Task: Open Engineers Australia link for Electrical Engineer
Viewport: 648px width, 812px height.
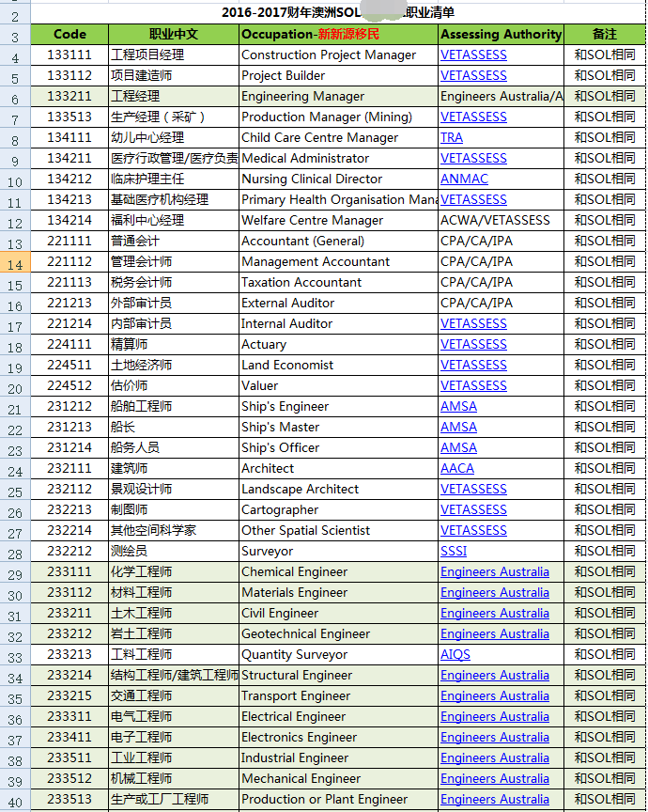Action: pos(494,717)
